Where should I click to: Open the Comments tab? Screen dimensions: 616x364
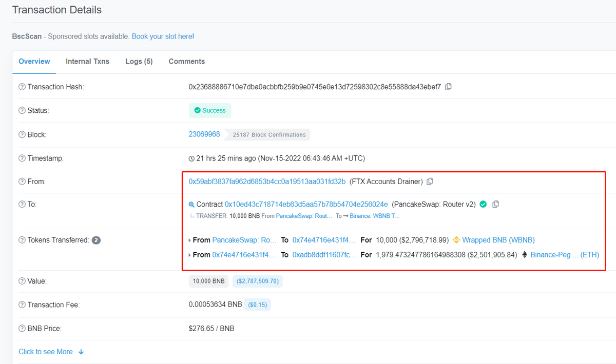click(x=187, y=61)
